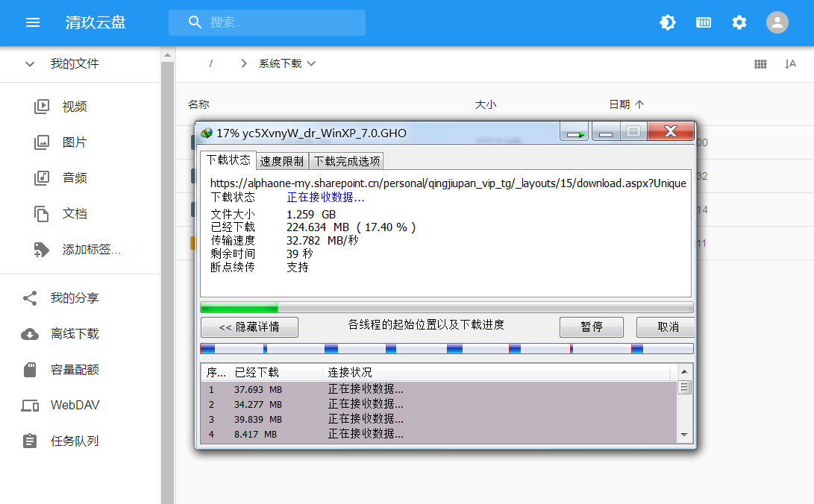Sort by the 大小 column header
814x504 pixels.
pyautogui.click(x=486, y=104)
